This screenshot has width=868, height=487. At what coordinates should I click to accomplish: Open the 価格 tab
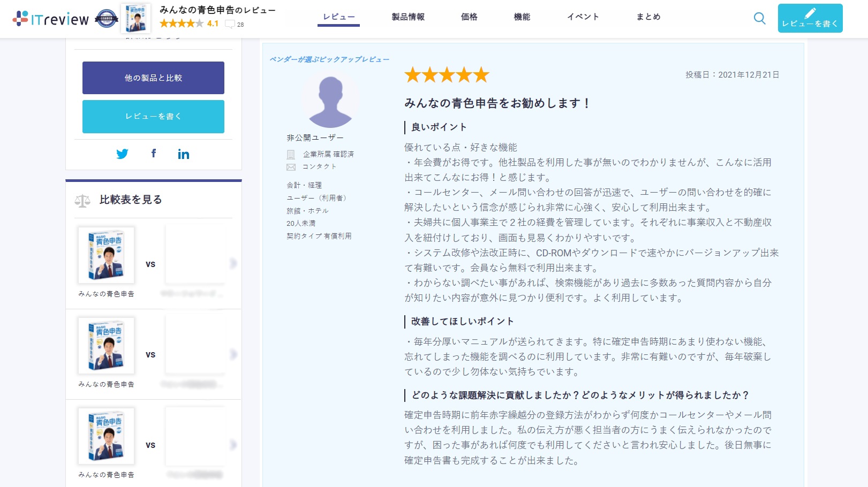click(x=469, y=17)
